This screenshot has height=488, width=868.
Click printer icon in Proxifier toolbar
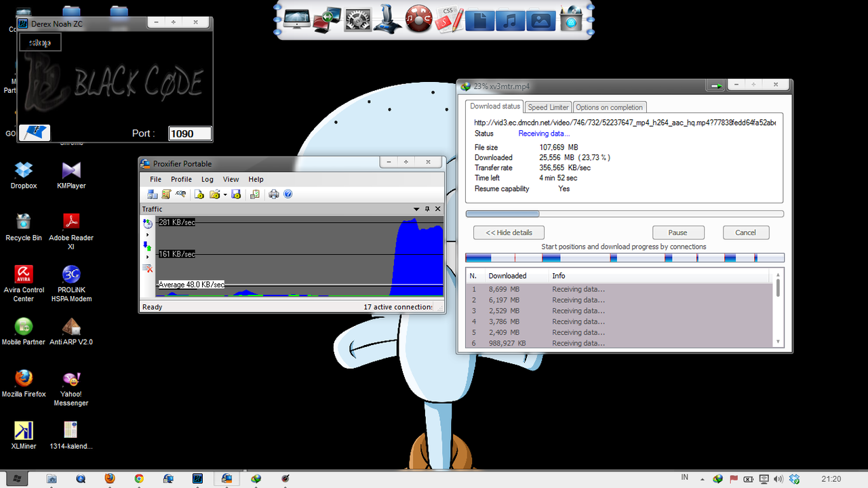coord(274,195)
